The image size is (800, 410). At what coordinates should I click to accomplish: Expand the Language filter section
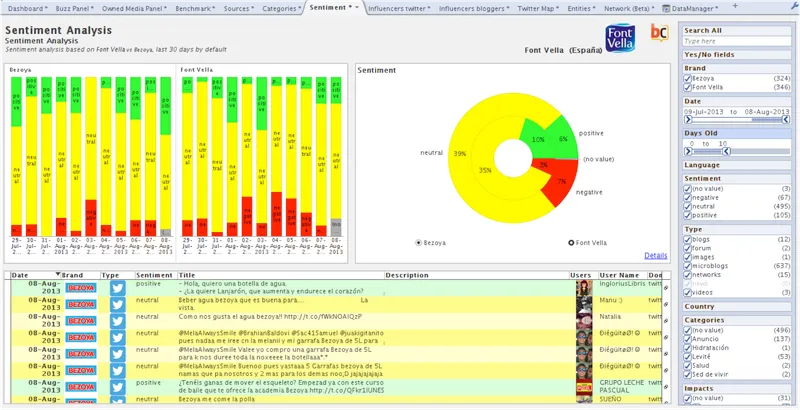coord(737,165)
